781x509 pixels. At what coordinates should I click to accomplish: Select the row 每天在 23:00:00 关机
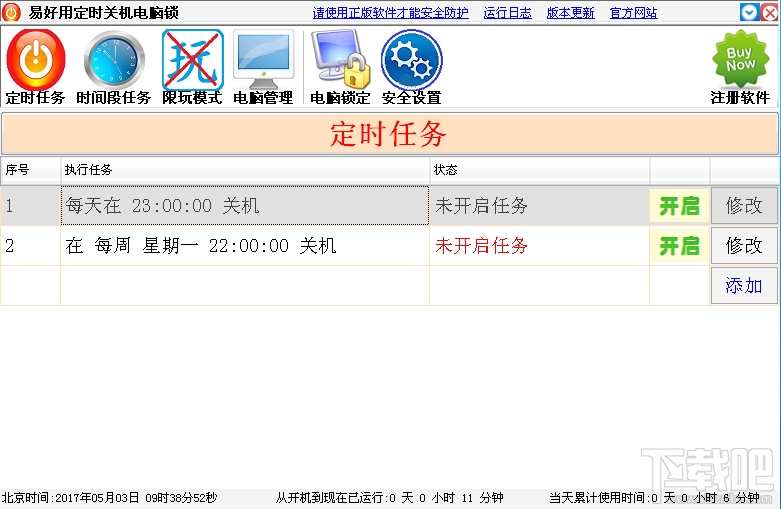point(245,205)
